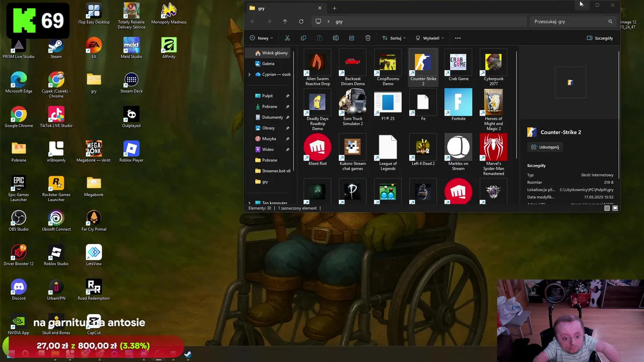This screenshot has height=362, width=644.
Task: Click the Cut toolbar icon
Action: (287, 38)
